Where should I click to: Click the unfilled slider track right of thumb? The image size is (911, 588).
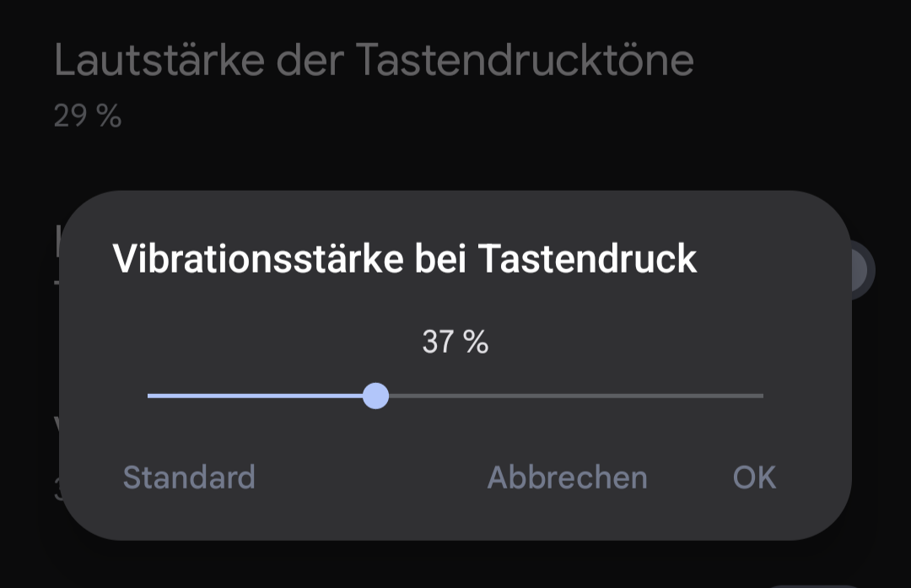pos(574,396)
